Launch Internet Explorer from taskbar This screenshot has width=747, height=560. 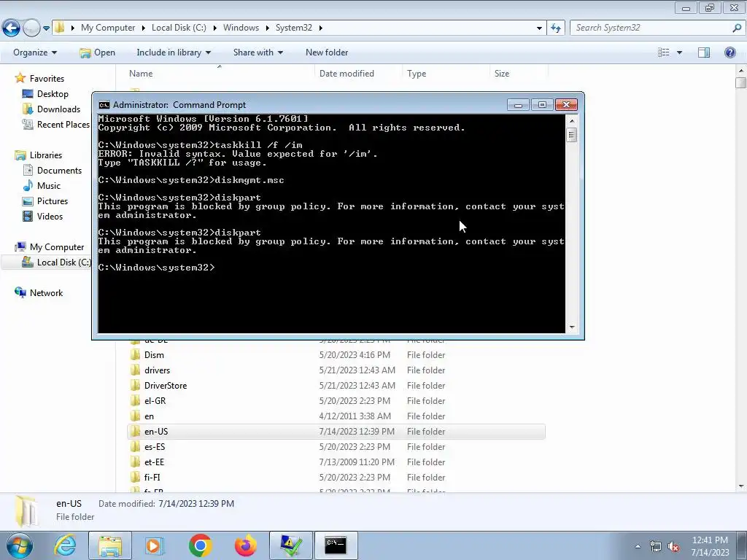click(65, 545)
